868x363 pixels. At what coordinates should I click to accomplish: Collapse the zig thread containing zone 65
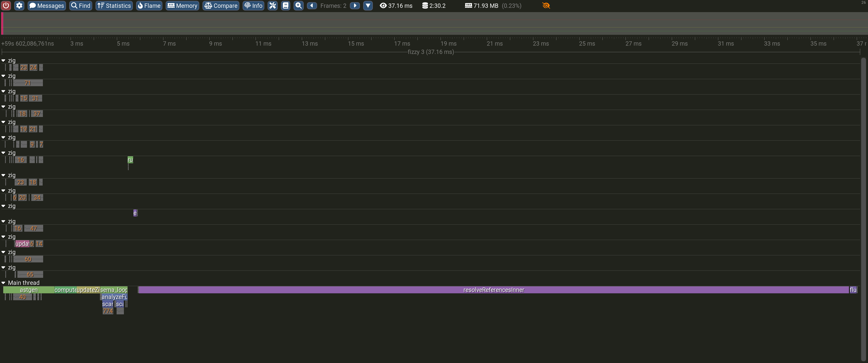3,268
